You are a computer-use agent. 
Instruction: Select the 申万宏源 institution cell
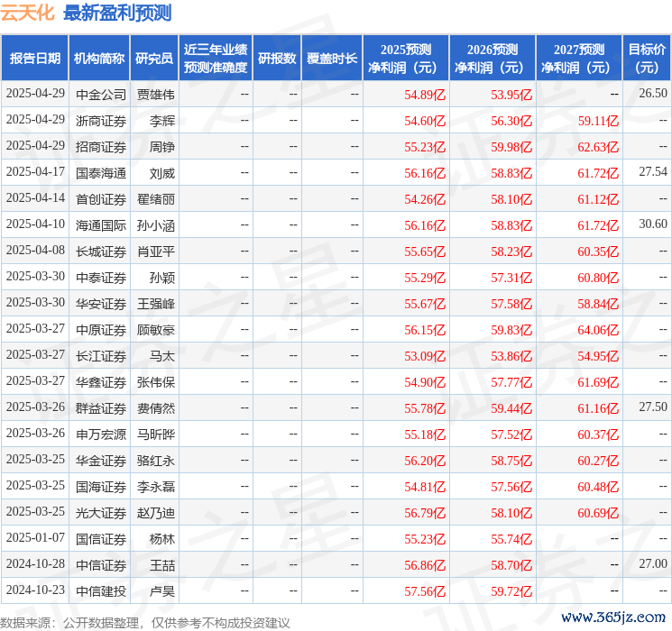coord(101,434)
